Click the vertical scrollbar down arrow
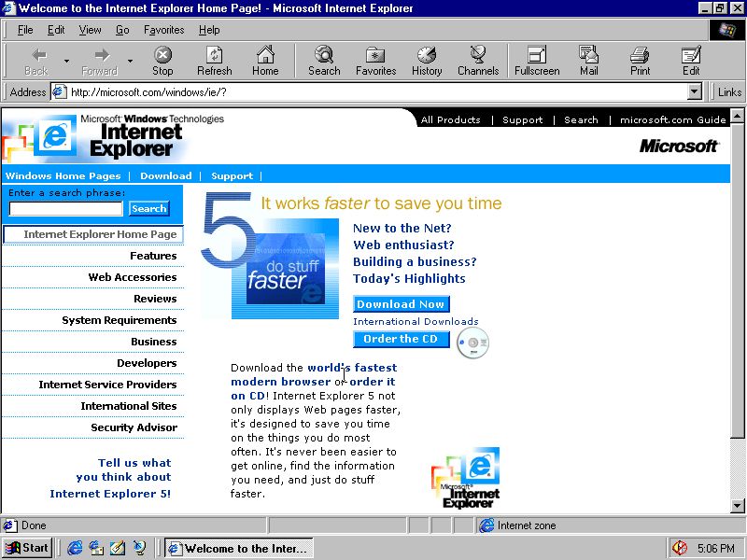Screen dimensions: 747x560 pyautogui.click(x=737, y=505)
